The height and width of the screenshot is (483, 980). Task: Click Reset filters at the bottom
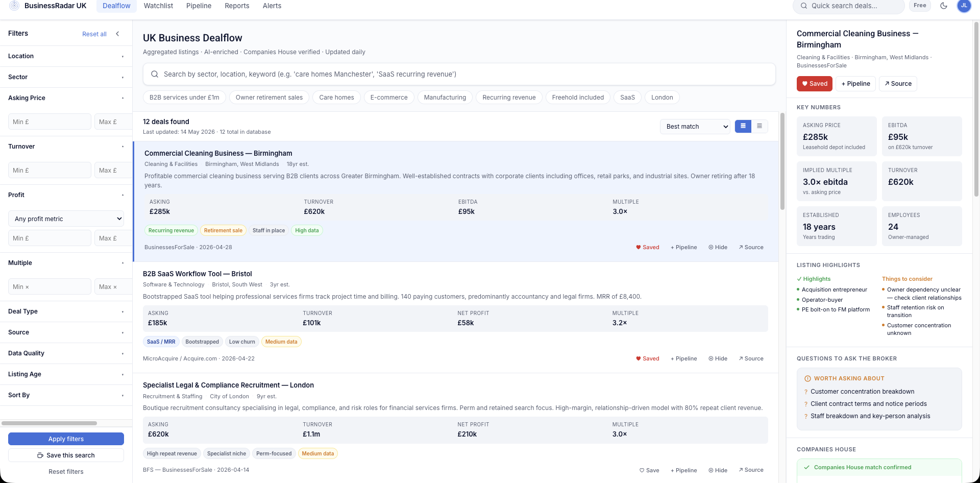pos(66,472)
